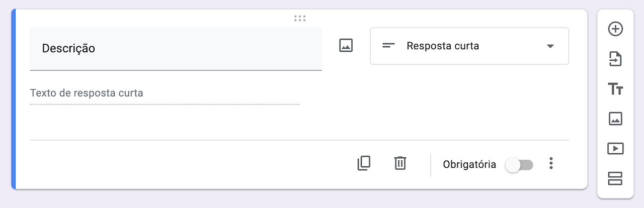Add a new question from the sidebar
The image size is (644, 208).
tap(615, 29)
